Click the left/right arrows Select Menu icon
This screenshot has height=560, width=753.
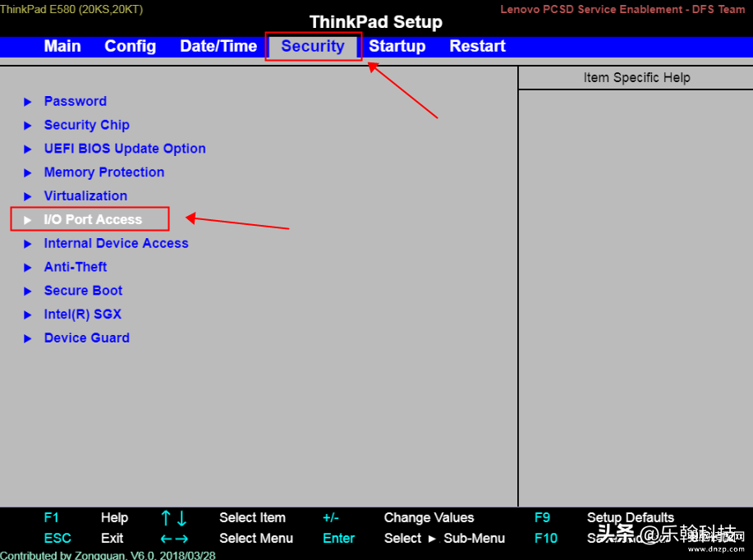(x=174, y=539)
